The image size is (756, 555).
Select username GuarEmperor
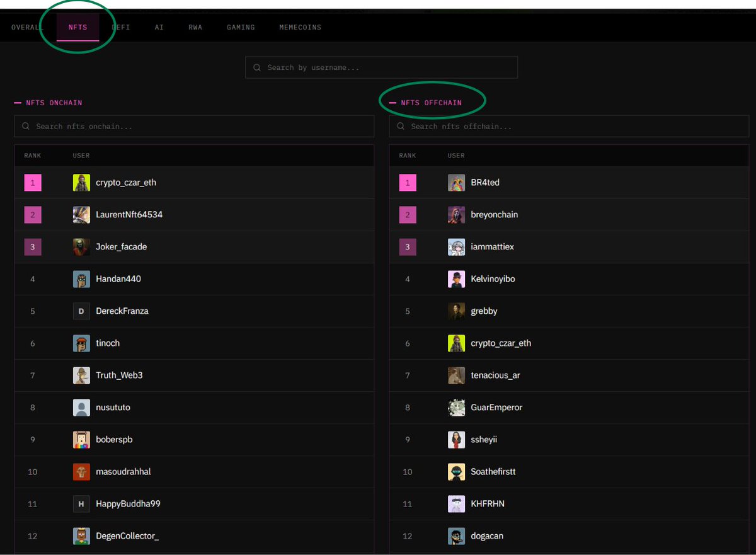pos(497,408)
